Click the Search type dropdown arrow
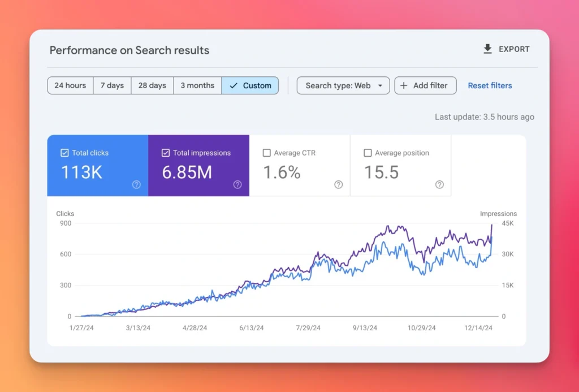The width and height of the screenshot is (579, 392). 380,86
